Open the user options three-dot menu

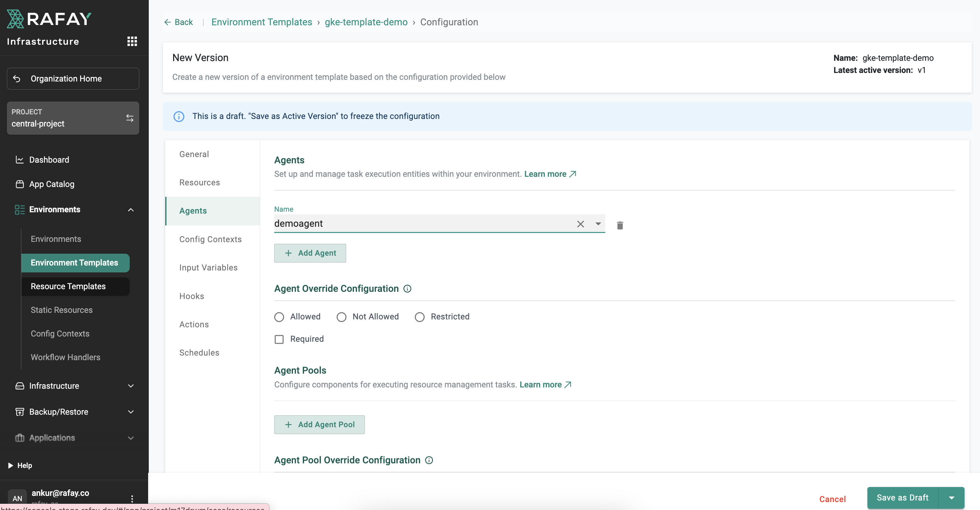click(x=132, y=498)
